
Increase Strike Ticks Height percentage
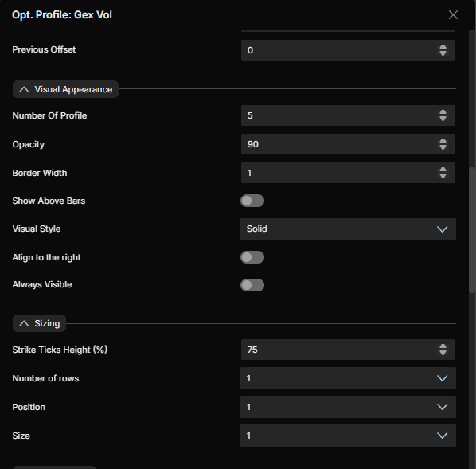click(443, 346)
